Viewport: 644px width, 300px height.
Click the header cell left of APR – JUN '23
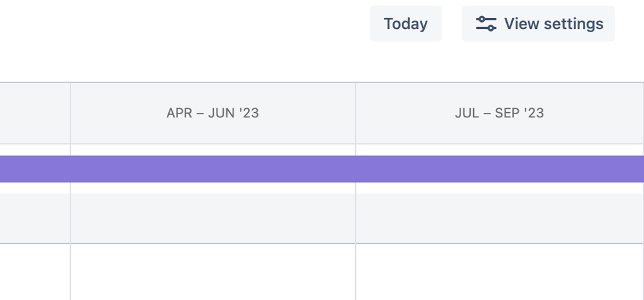point(35,113)
